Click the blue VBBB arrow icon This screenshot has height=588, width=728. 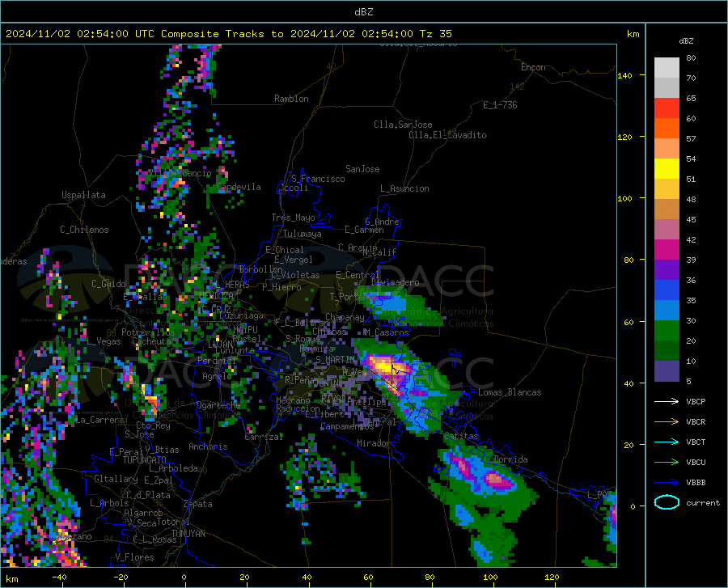(x=667, y=483)
